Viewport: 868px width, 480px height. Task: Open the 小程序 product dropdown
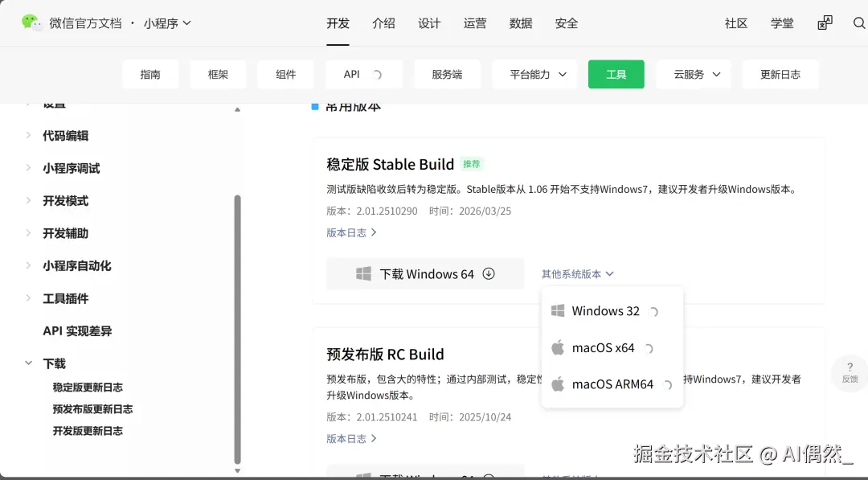pos(167,23)
